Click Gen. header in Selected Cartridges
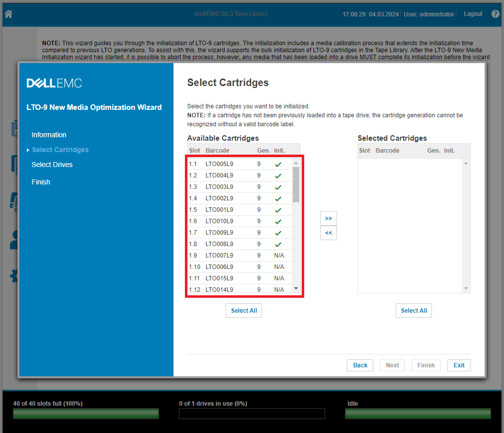 (x=433, y=151)
